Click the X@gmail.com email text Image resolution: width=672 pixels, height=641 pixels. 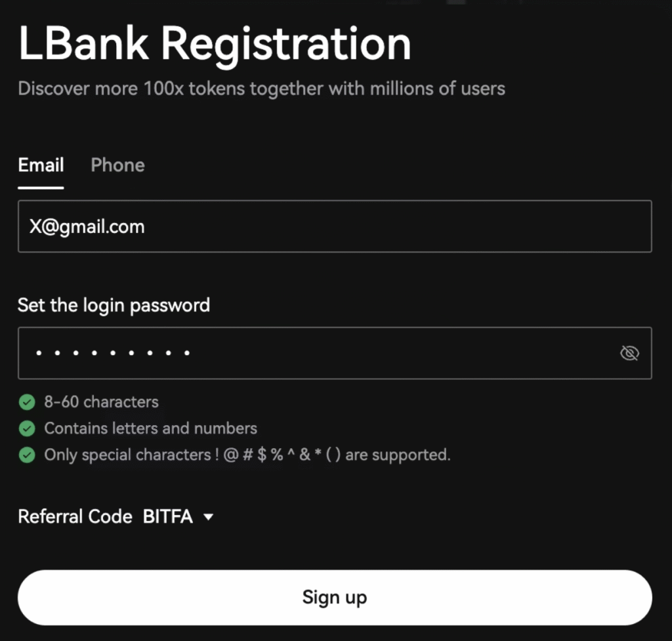(87, 227)
